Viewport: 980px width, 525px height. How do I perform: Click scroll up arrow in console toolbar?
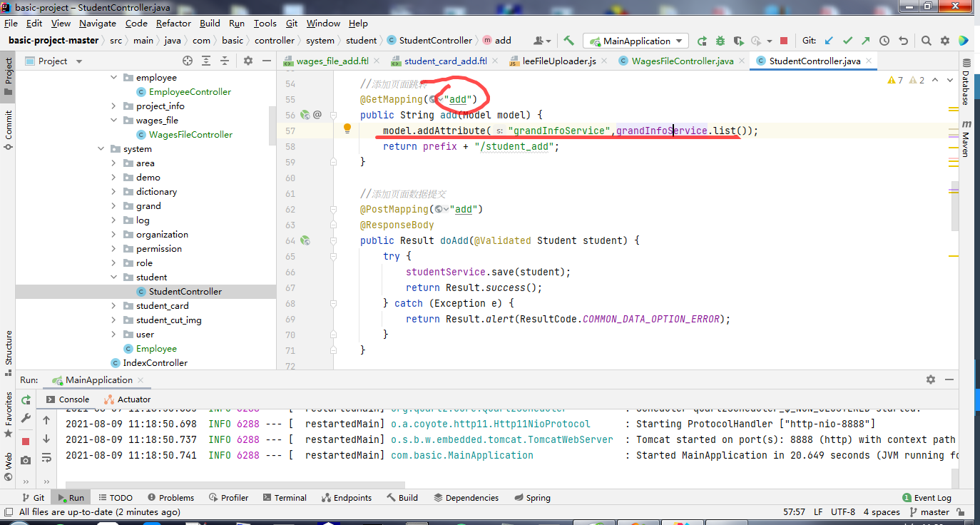tap(46, 420)
